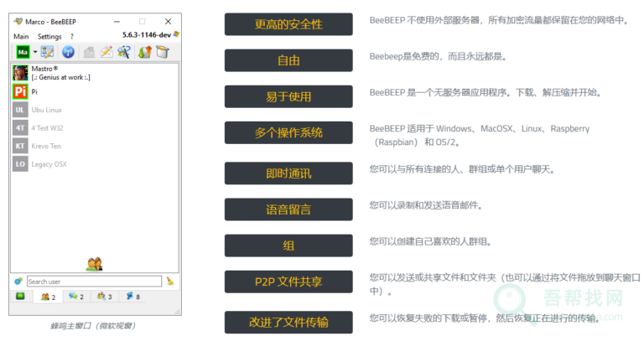644x341 pixels.
Task: Click the bucket icon in toolbar
Action: (x=162, y=52)
